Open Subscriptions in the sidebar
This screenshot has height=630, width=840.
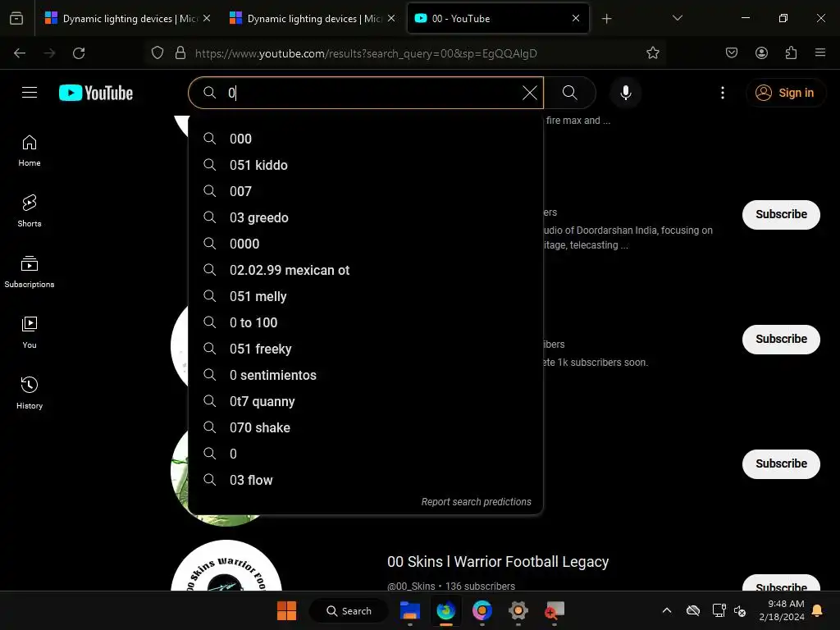coord(30,272)
